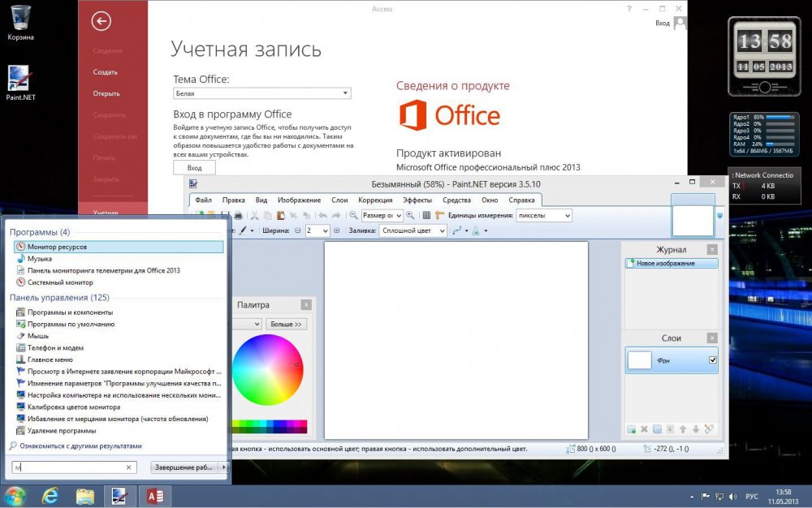This screenshot has width=812, height=508.
Task: Toggle the pixel grid icon in Paint.NET
Action: [426, 215]
